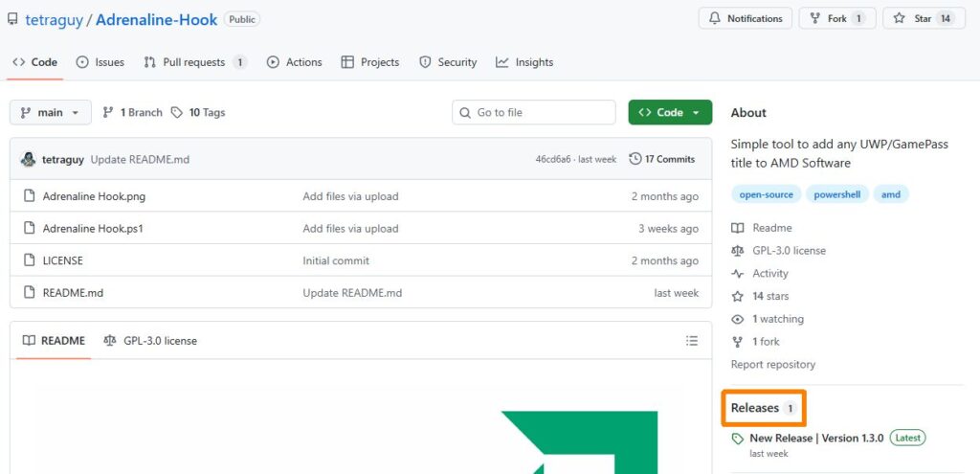Select the README tab in file viewer
This screenshot has height=474, width=980.
point(54,341)
